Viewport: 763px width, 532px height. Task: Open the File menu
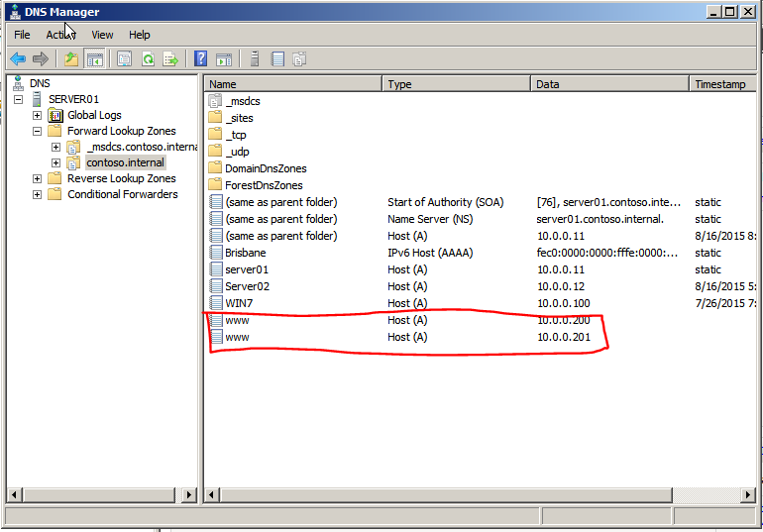[22, 35]
